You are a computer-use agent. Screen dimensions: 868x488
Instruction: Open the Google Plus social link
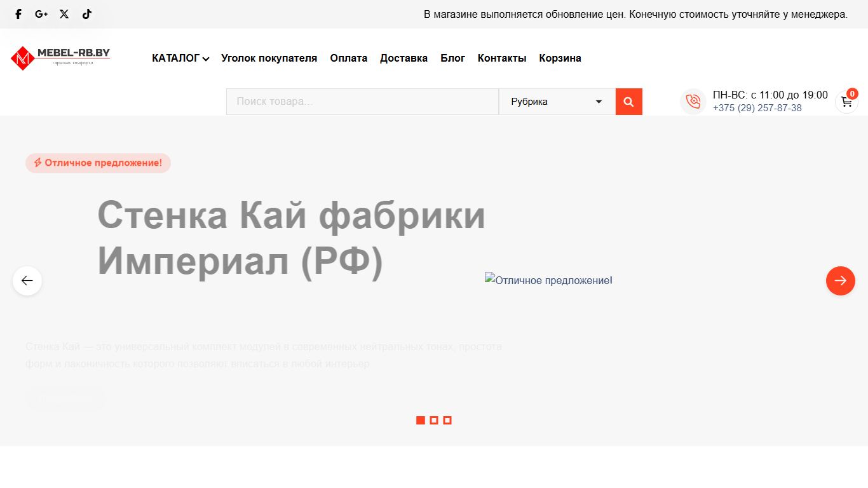[x=41, y=14]
